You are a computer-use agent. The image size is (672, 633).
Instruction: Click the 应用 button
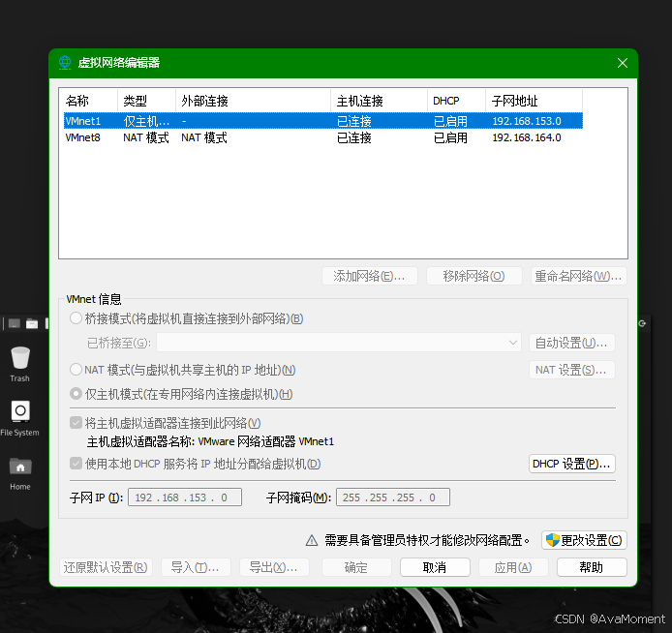(x=513, y=567)
